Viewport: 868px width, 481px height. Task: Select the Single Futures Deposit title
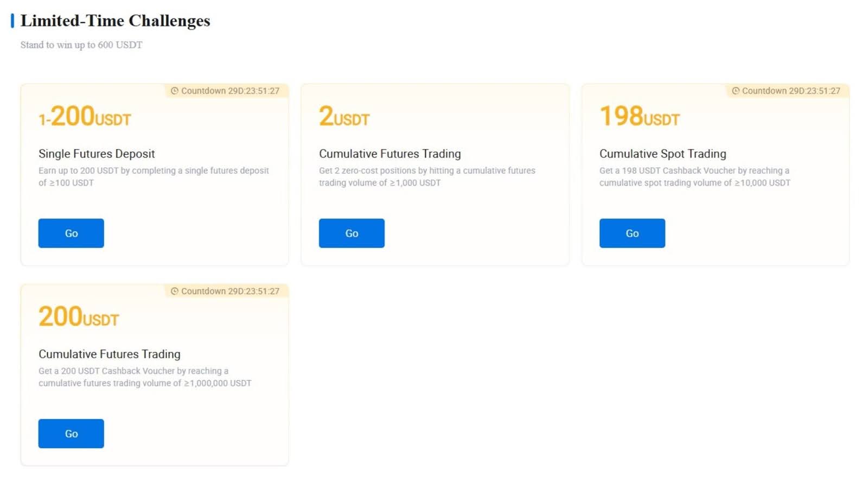click(97, 154)
